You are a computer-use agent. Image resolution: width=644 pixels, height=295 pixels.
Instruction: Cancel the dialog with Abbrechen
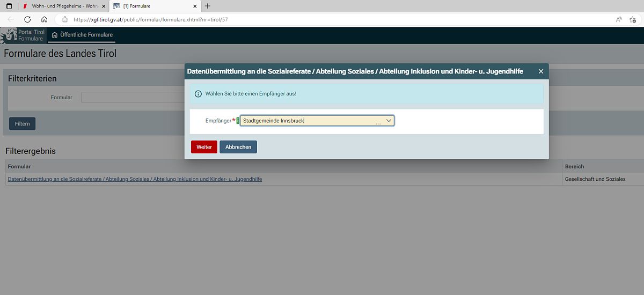point(238,147)
